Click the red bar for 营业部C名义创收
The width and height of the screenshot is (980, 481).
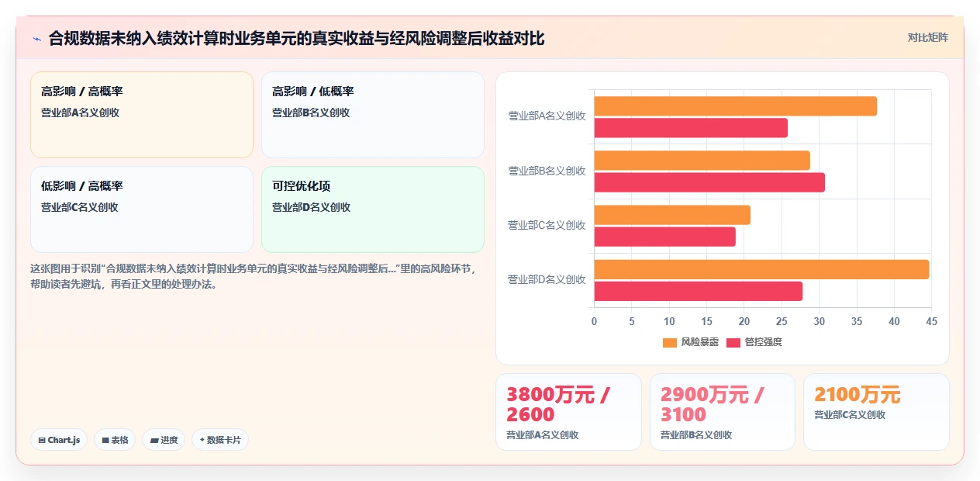pyautogui.click(x=665, y=237)
